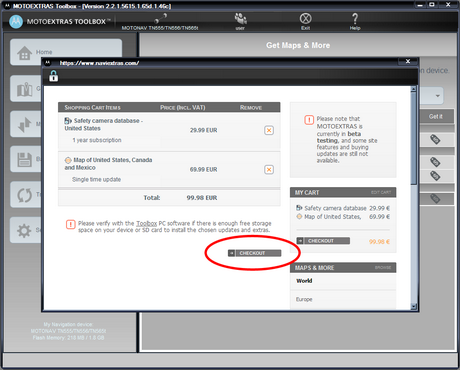
Task: Click the Get it button
Action: coord(436,116)
